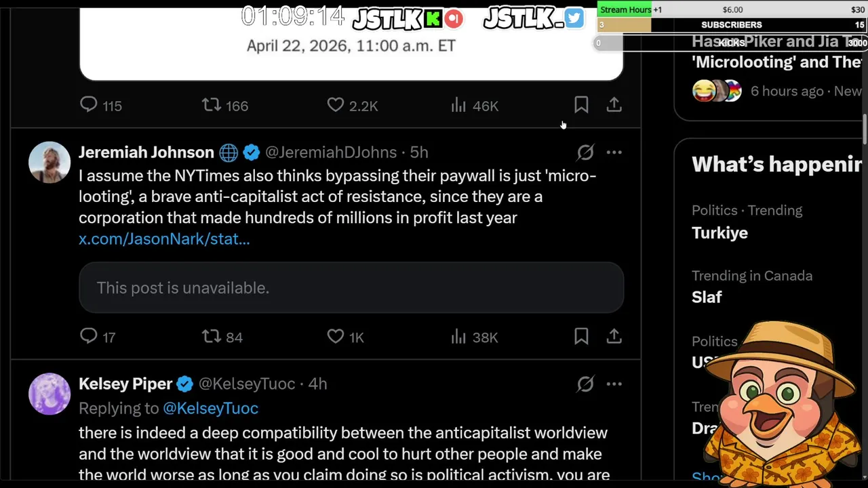868x488 pixels.
Task: Repost Jeremiah Johnson's paywall post
Action: (212, 336)
